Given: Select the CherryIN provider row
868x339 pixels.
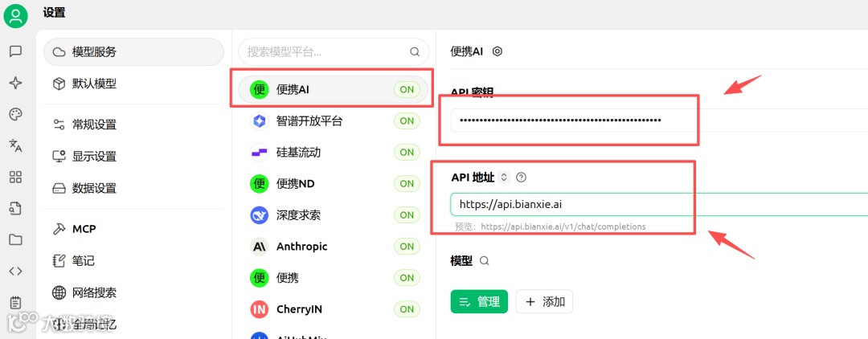Looking at the screenshot, I should [x=334, y=309].
